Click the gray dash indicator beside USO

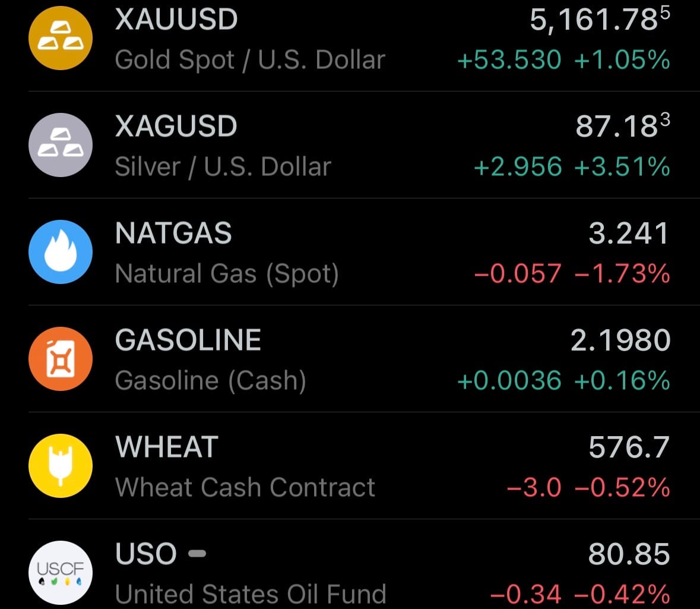(197, 554)
